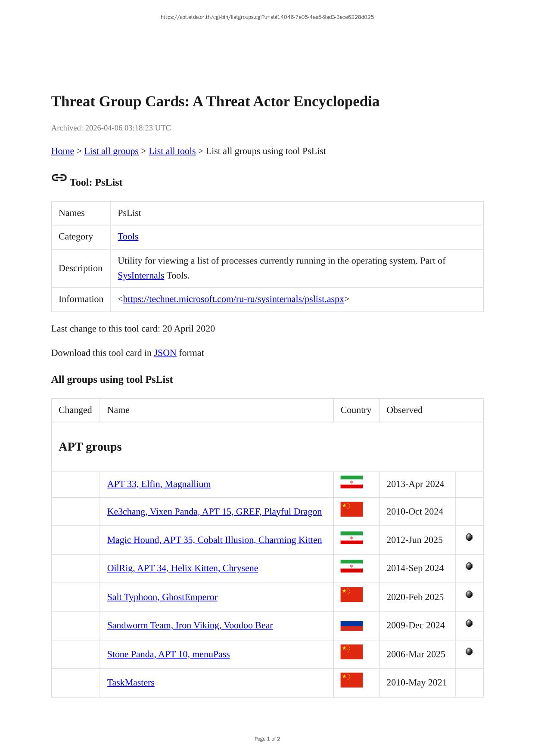Navigate to List all tools breadcrumb
Image resolution: width=535 pixels, height=756 pixels.
(x=172, y=151)
